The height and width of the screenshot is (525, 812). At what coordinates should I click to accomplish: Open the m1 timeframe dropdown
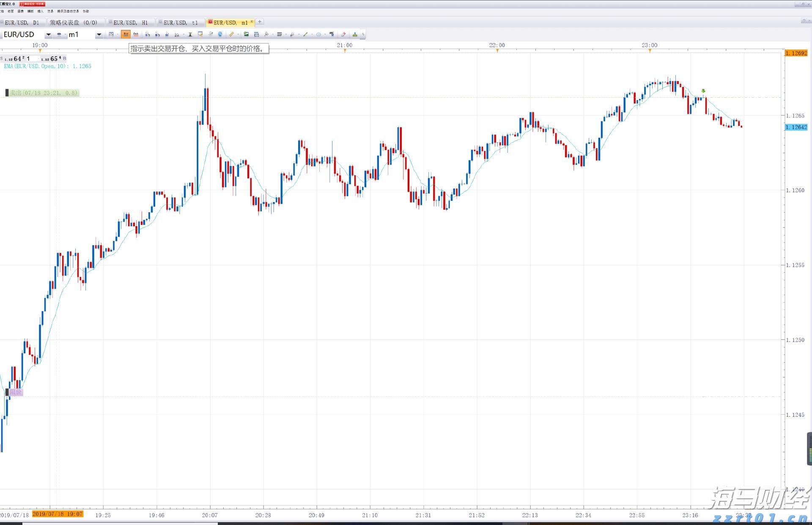click(x=99, y=35)
